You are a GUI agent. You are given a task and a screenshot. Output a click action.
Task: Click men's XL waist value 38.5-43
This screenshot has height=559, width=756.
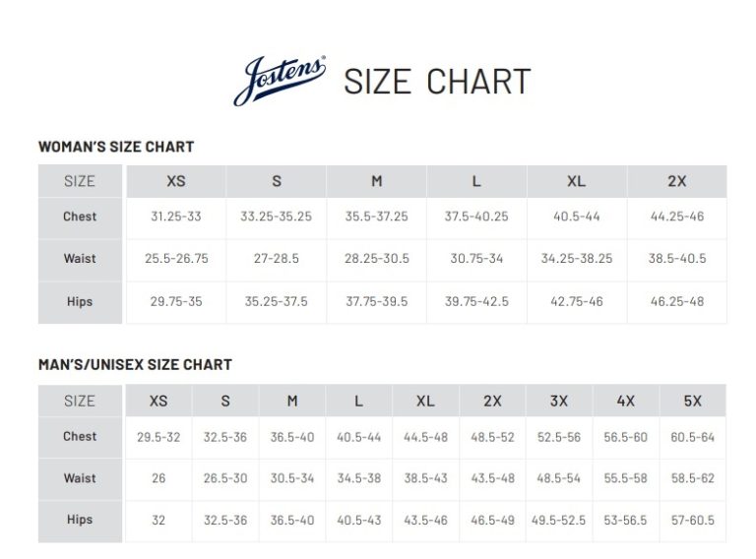(x=425, y=478)
